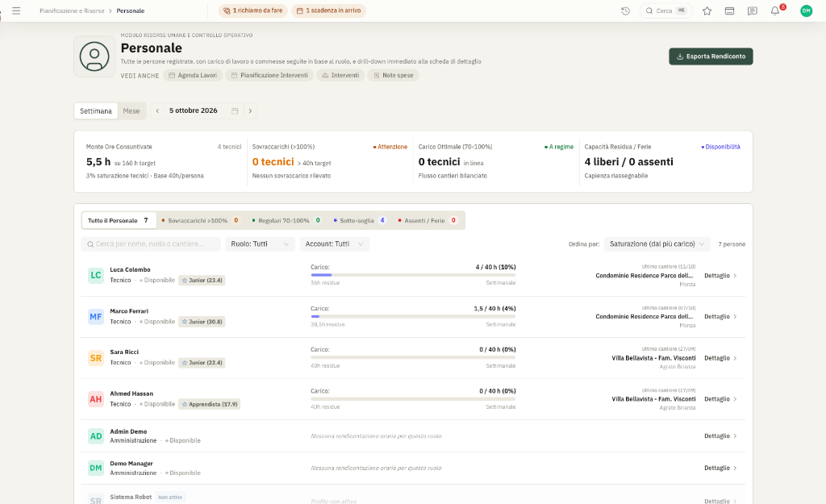Open the Ruolo: Tutti dropdown
Screen dimensions: 826x504
[261, 244]
